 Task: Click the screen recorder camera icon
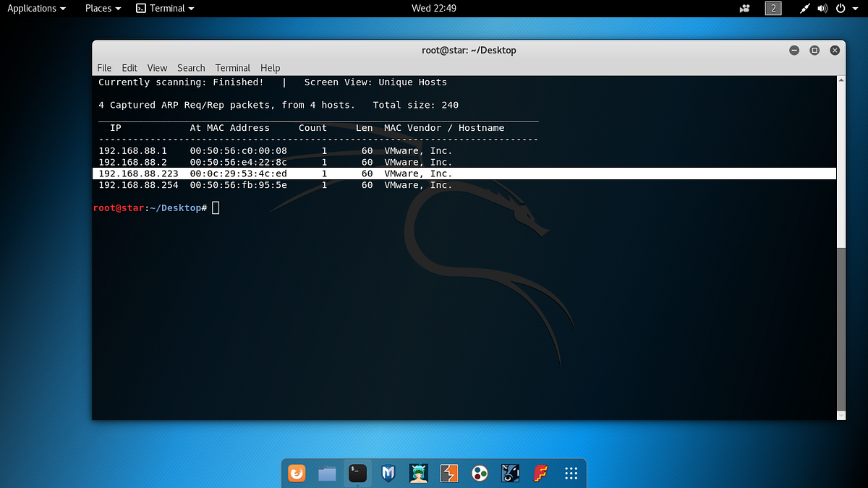point(744,9)
